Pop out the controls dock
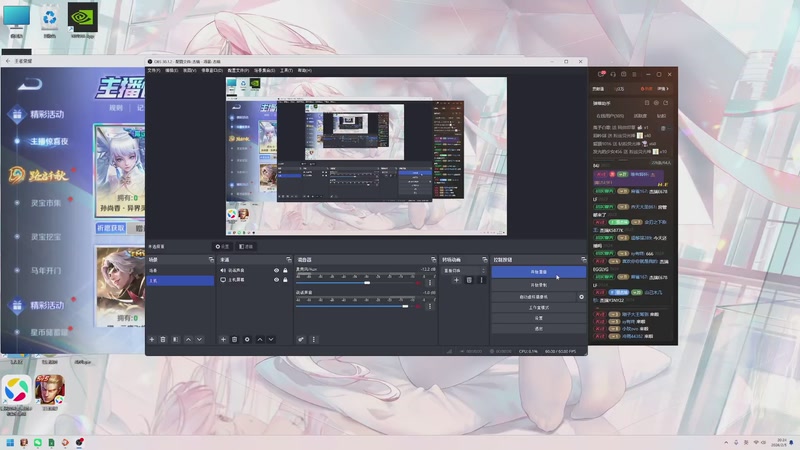The height and width of the screenshot is (450, 800). point(584,260)
